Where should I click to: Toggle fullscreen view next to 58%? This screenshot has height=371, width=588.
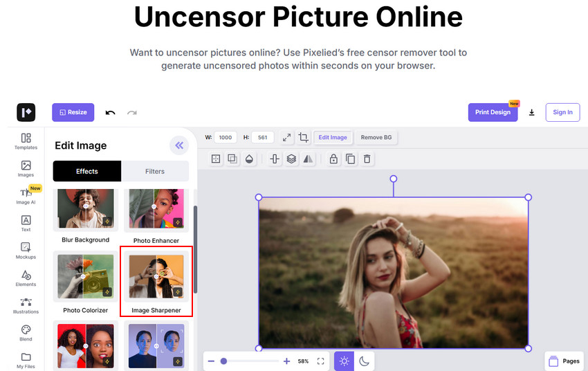[x=320, y=361]
